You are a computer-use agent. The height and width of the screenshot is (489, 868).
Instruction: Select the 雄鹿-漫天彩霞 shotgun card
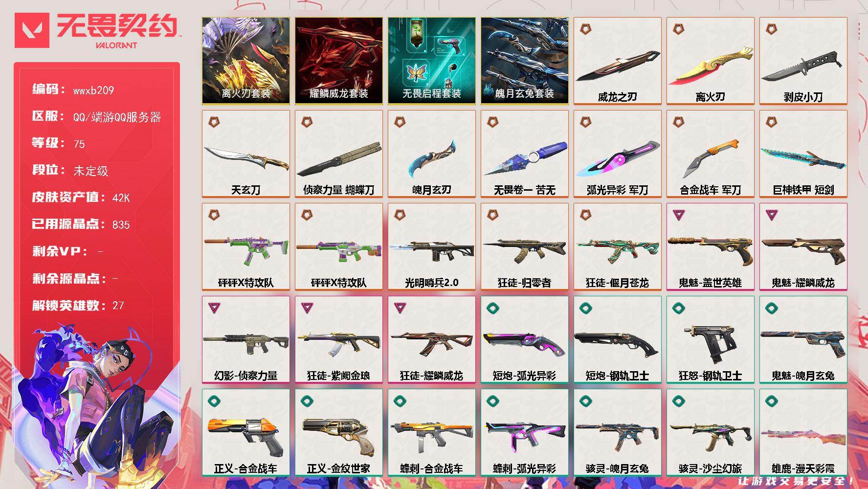pos(803,433)
